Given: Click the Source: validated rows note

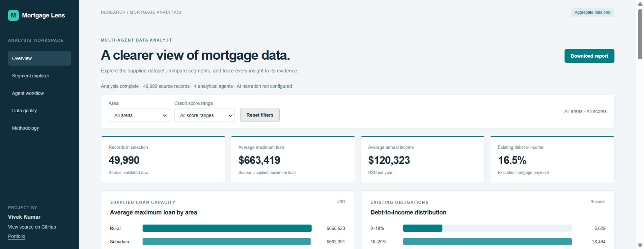Looking at the screenshot, I should point(129,173).
